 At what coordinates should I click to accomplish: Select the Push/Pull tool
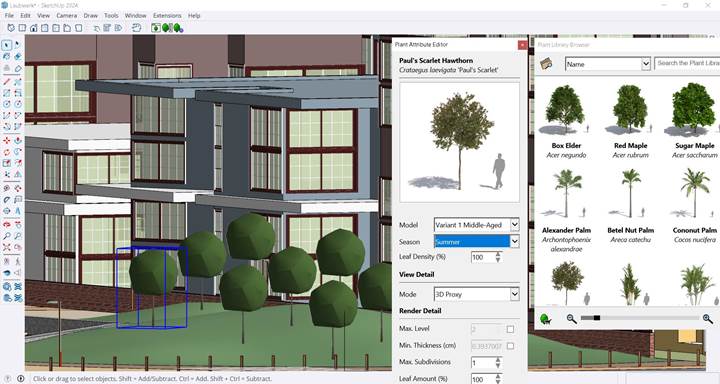(x=18, y=141)
